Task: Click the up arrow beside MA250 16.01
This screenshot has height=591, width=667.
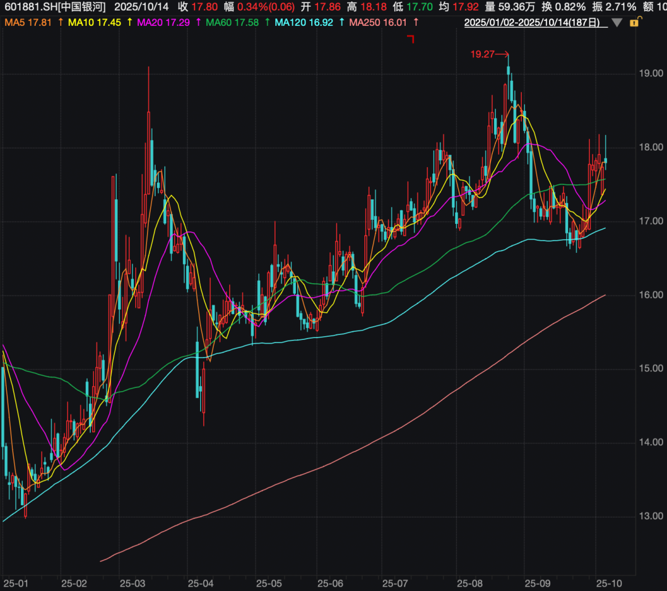Action: 415,22
